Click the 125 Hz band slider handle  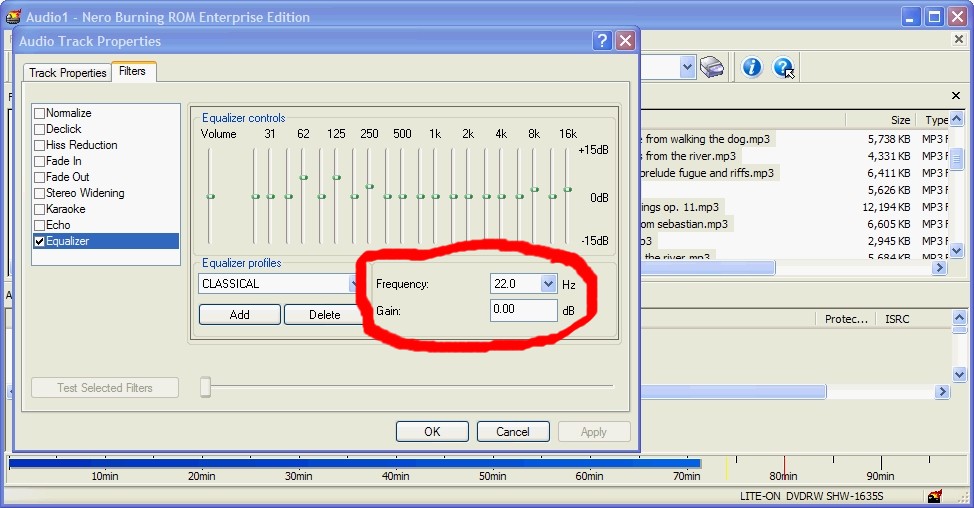[x=337, y=178]
